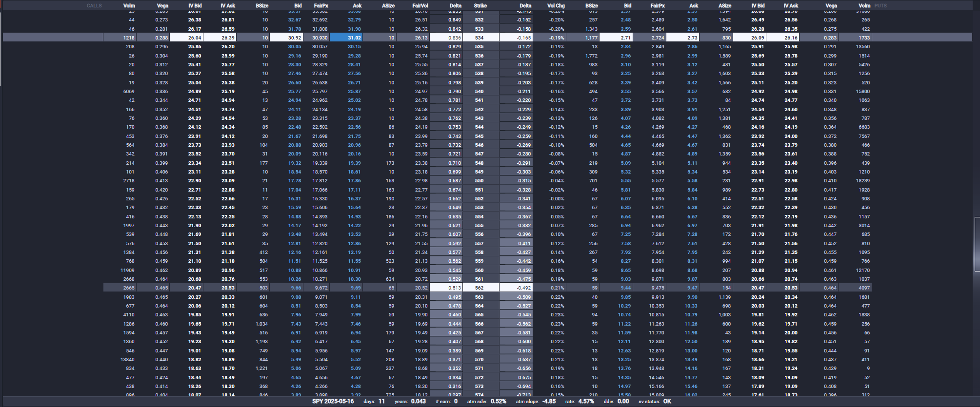The width and height of the screenshot is (980, 407).
Task: Select the 562 strike cell
Action: [x=480, y=288]
